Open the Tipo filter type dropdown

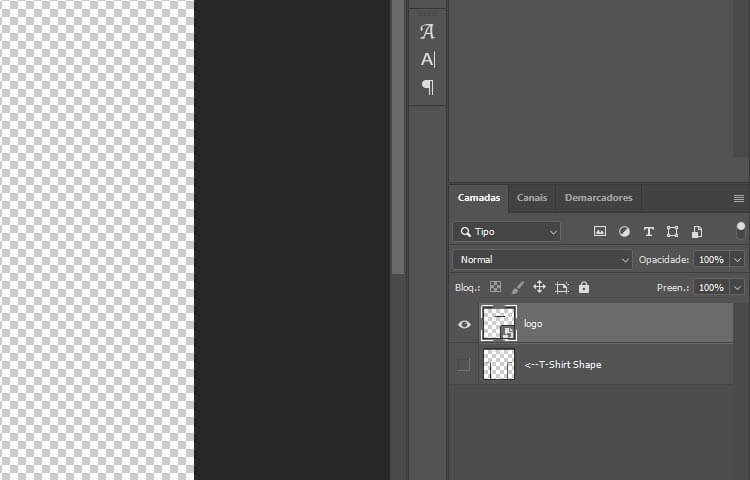pos(507,231)
